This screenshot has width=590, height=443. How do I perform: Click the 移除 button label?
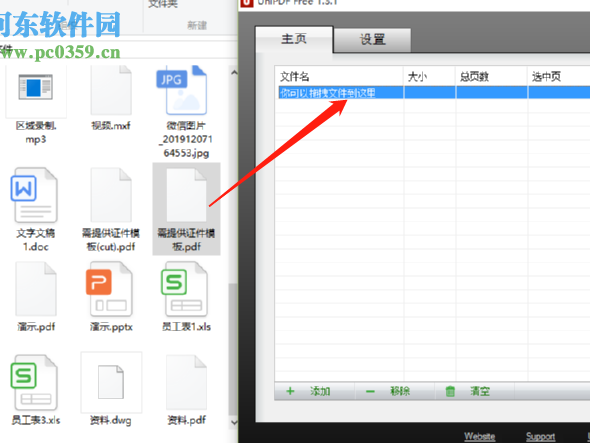point(400,391)
